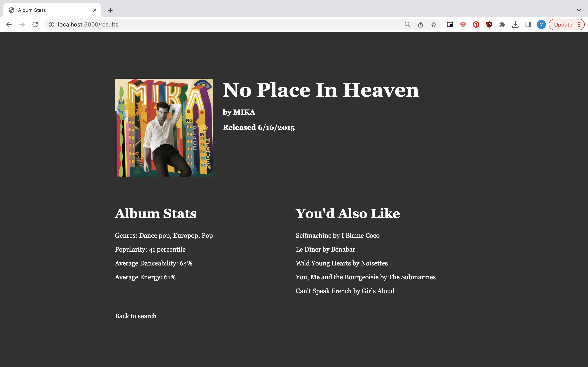Click the MIKA album cover image
Image resolution: width=588 pixels, height=367 pixels.
pos(164,127)
